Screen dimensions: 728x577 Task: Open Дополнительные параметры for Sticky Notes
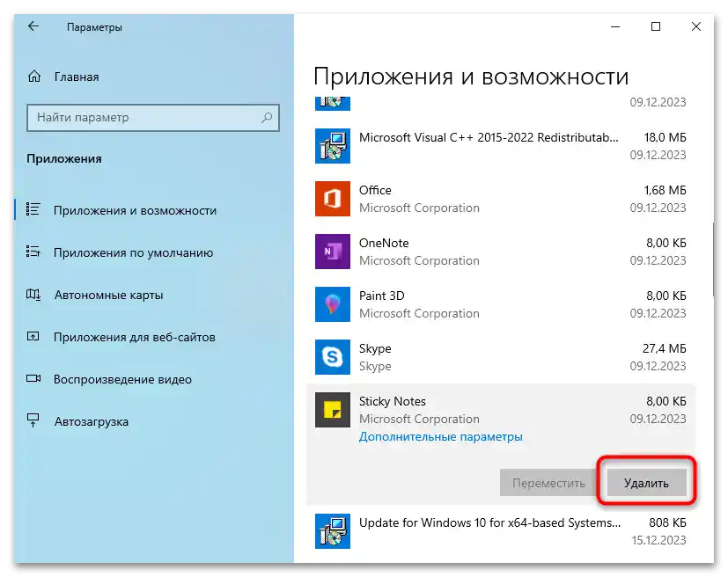[440, 436]
